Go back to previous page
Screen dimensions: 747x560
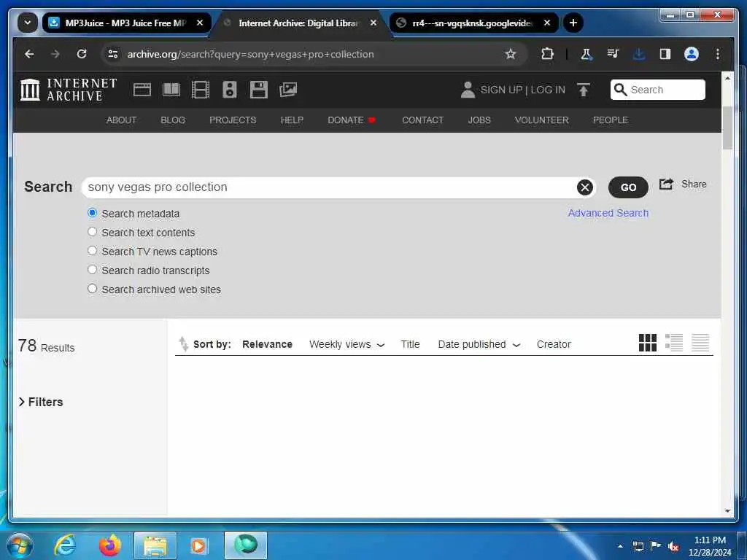29,54
